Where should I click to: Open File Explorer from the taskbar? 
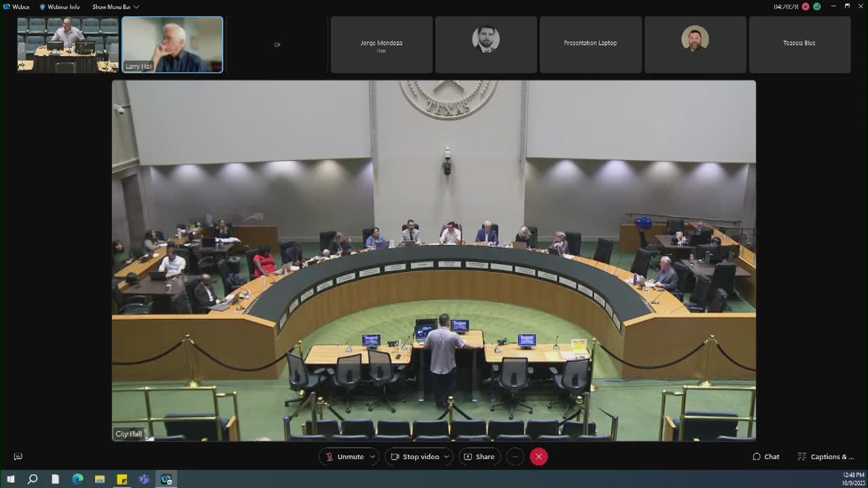pos(100,479)
